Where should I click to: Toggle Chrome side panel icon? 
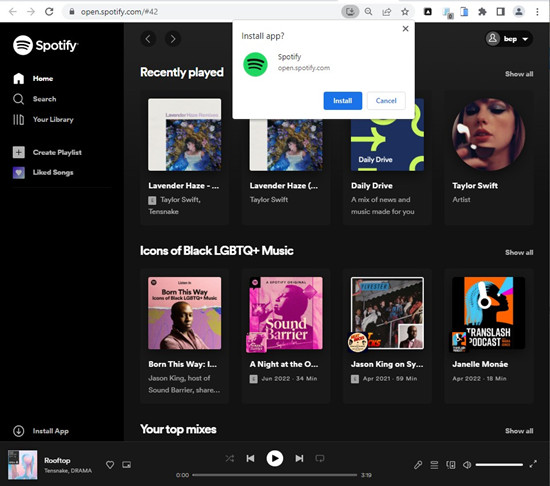[x=501, y=12]
